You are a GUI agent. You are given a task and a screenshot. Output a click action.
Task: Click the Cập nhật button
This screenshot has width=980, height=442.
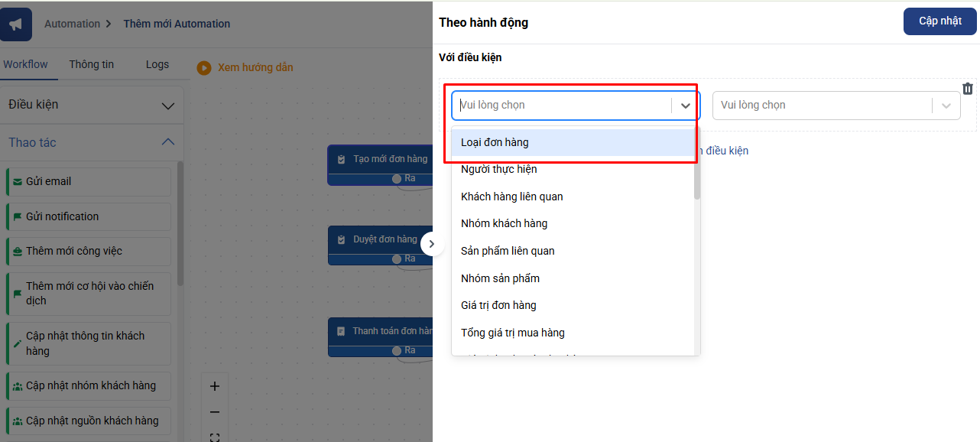tap(939, 21)
